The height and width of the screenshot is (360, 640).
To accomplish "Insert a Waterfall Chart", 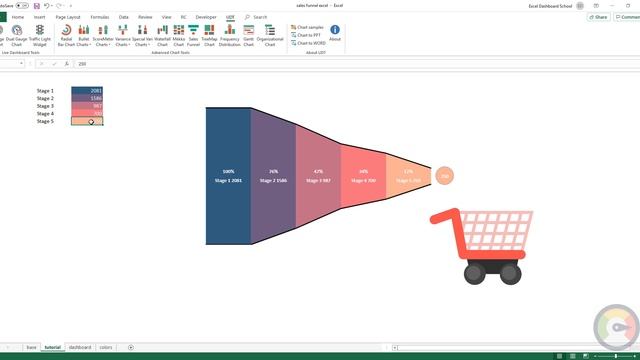I will [162, 36].
